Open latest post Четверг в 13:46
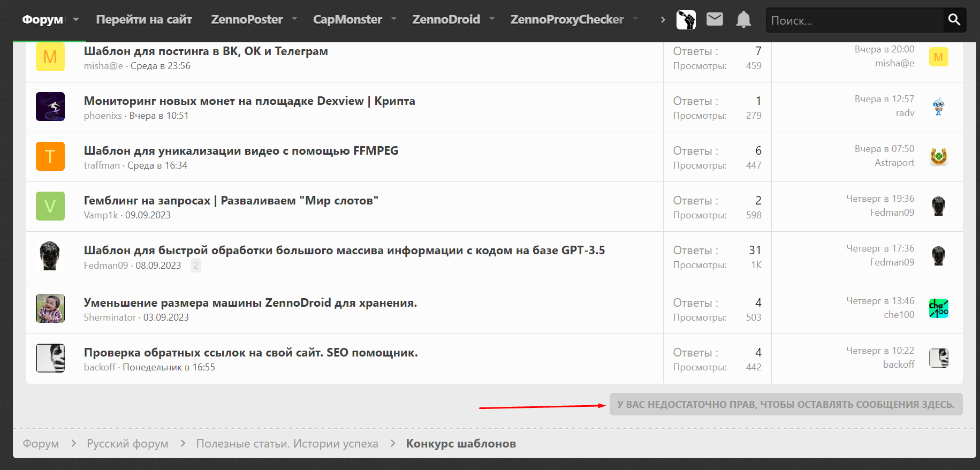Image resolution: width=980 pixels, height=470 pixels. pos(880,301)
